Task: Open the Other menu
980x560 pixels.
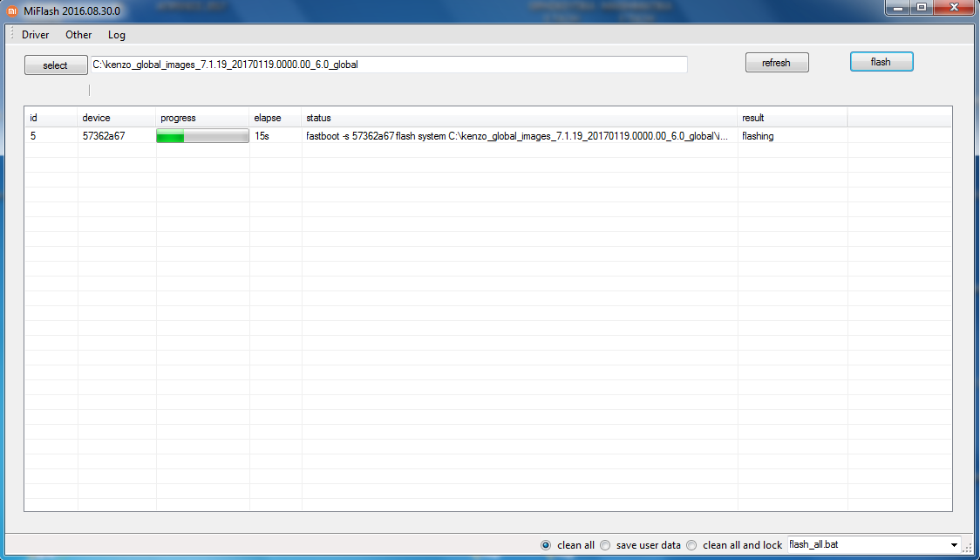Action: pyautogui.click(x=78, y=35)
